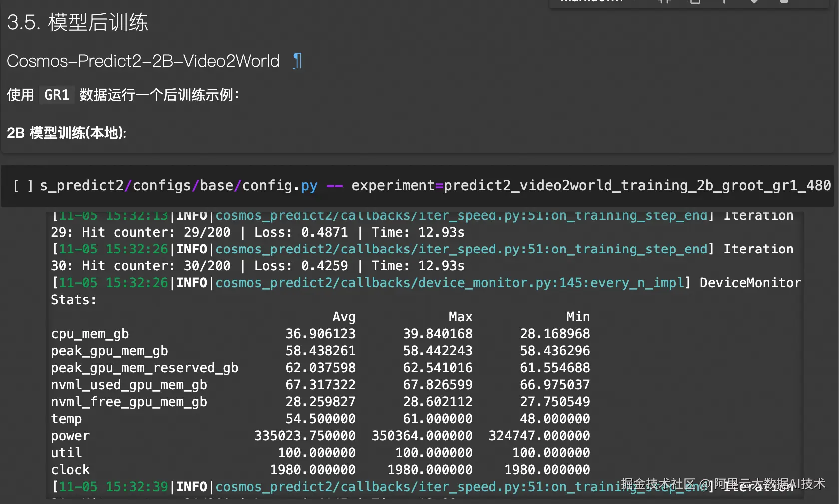Viewport: 839px width, 504px height.
Task: Click the temp max value 61.000000
Action: tap(437, 419)
